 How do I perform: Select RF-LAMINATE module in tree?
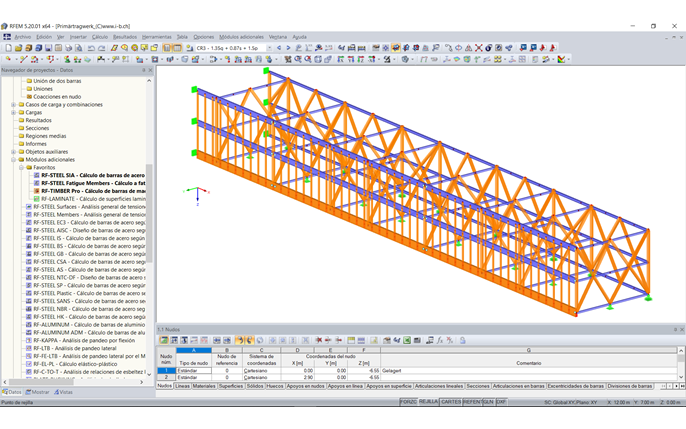pyautogui.click(x=89, y=199)
